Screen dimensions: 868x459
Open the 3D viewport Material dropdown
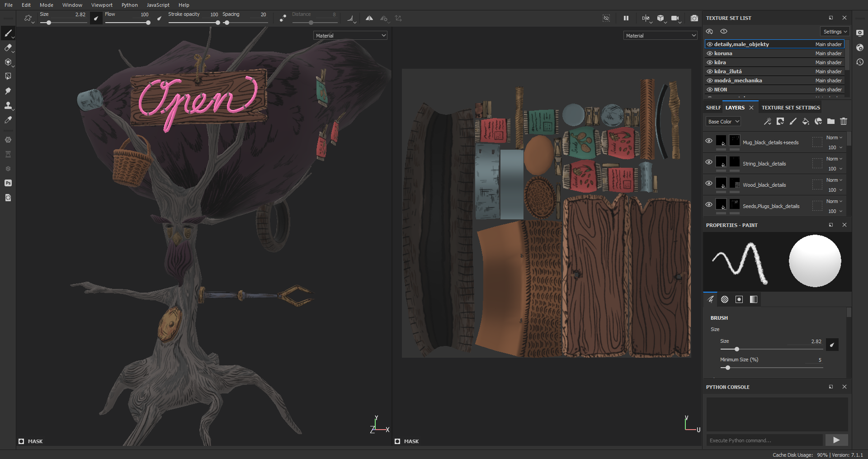(350, 35)
